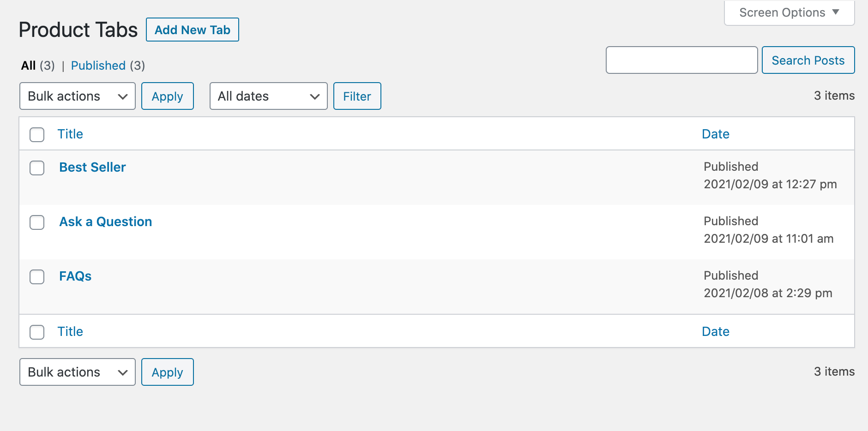Select all items via the header checkbox
The width and height of the screenshot is (868, 431).
(x=36, y=135)
